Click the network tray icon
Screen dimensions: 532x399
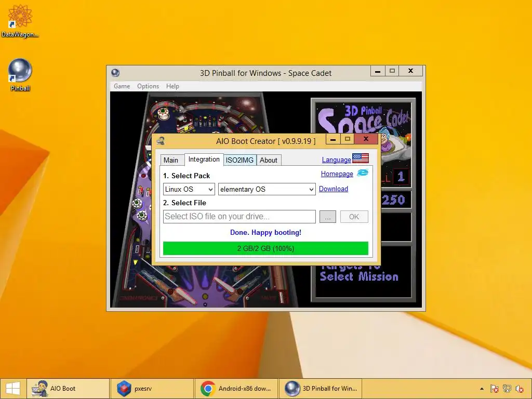point(507,389)
